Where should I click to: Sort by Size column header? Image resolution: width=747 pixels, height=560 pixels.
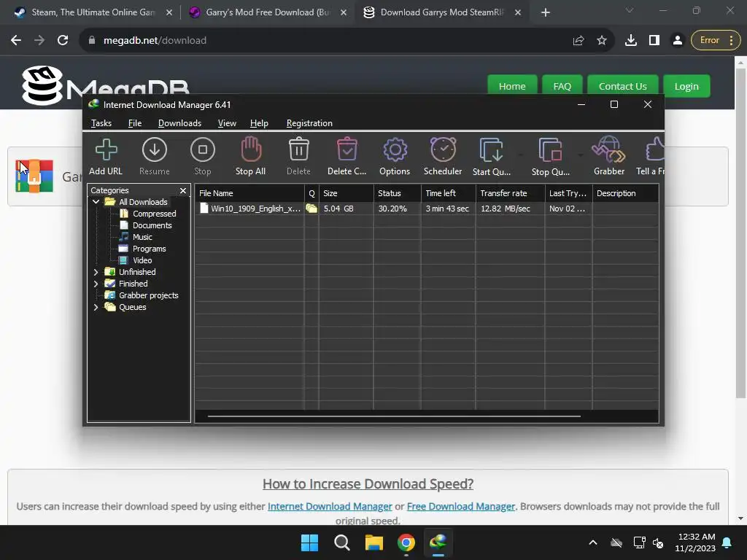tap(346, 193)
